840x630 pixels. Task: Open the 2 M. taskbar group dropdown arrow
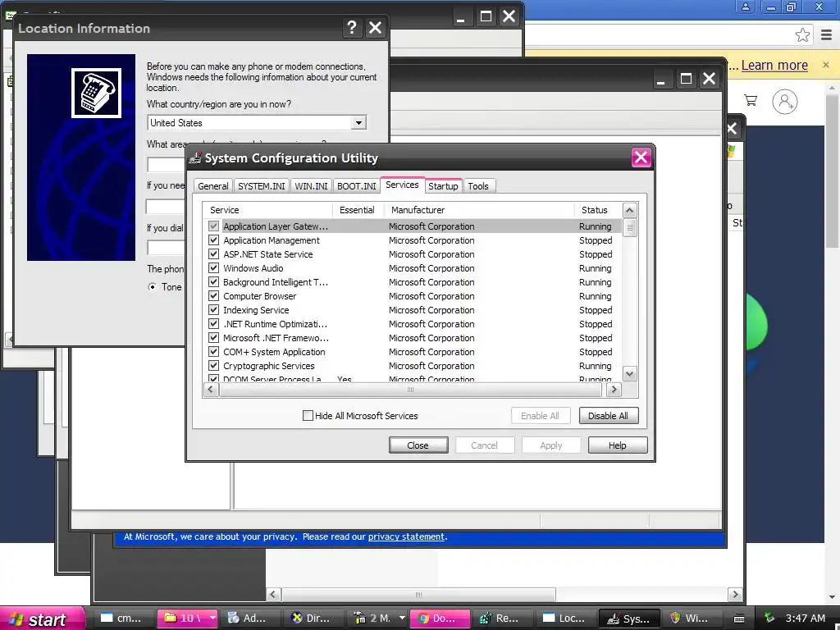tap(402, 619)
